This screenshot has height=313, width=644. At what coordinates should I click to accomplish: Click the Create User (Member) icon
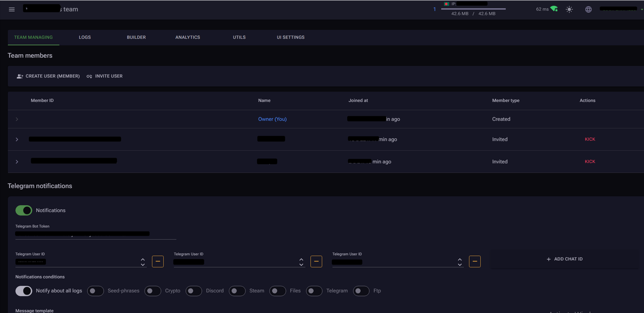[20, 76]
